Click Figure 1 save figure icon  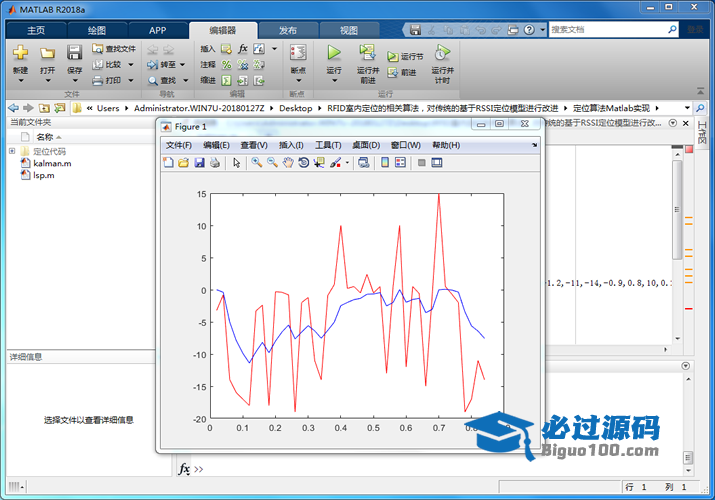pyautogui.click(x=199, y=163)
